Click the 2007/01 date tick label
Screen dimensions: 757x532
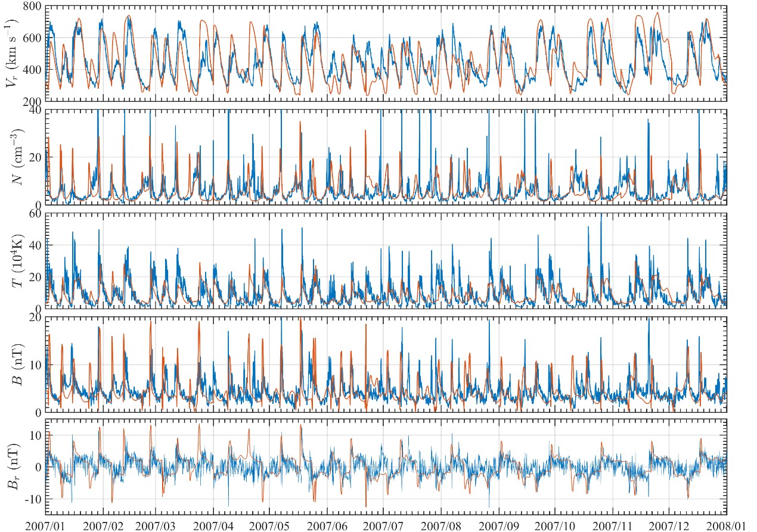46,525
